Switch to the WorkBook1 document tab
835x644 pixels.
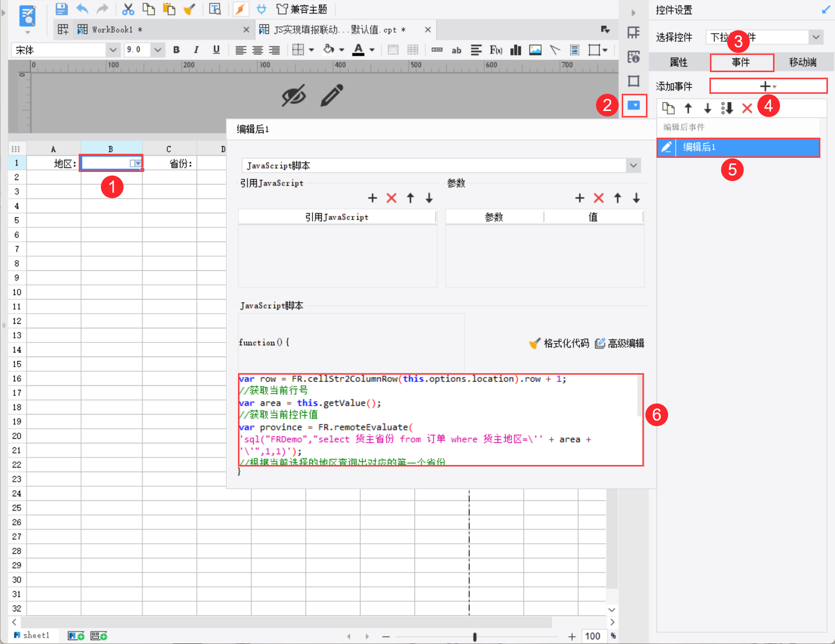pos(163,30)
